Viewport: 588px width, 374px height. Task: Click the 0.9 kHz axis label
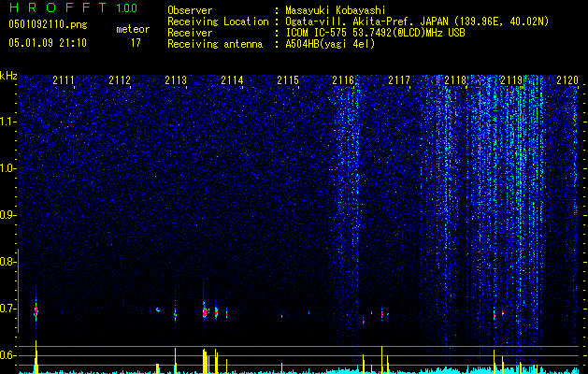pos(7,215)
